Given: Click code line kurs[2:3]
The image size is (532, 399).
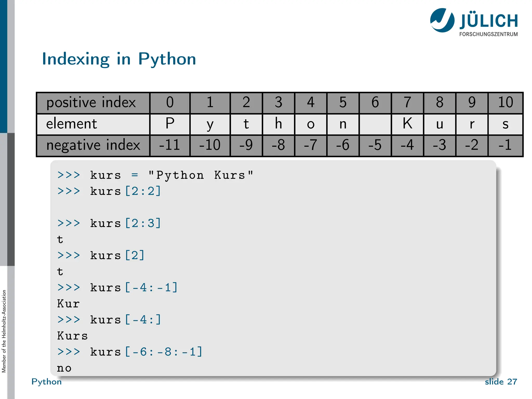Looking at the screenshot, I should coord(109,224).
